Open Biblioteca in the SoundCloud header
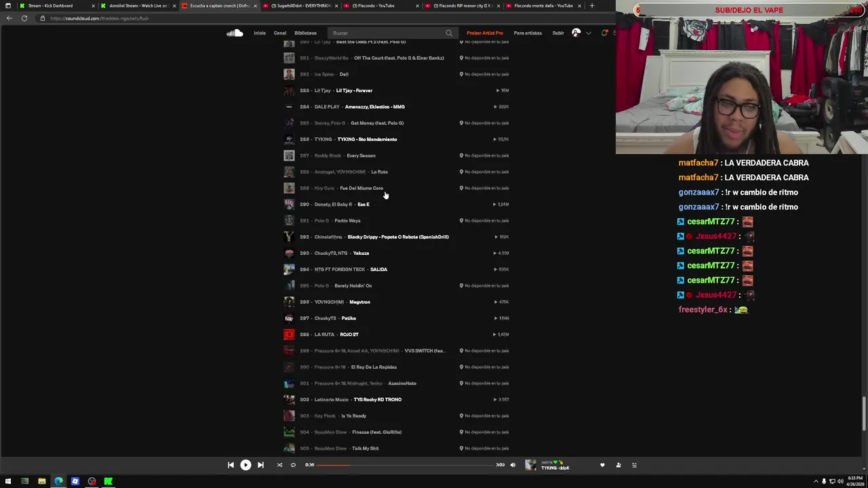 305,33
